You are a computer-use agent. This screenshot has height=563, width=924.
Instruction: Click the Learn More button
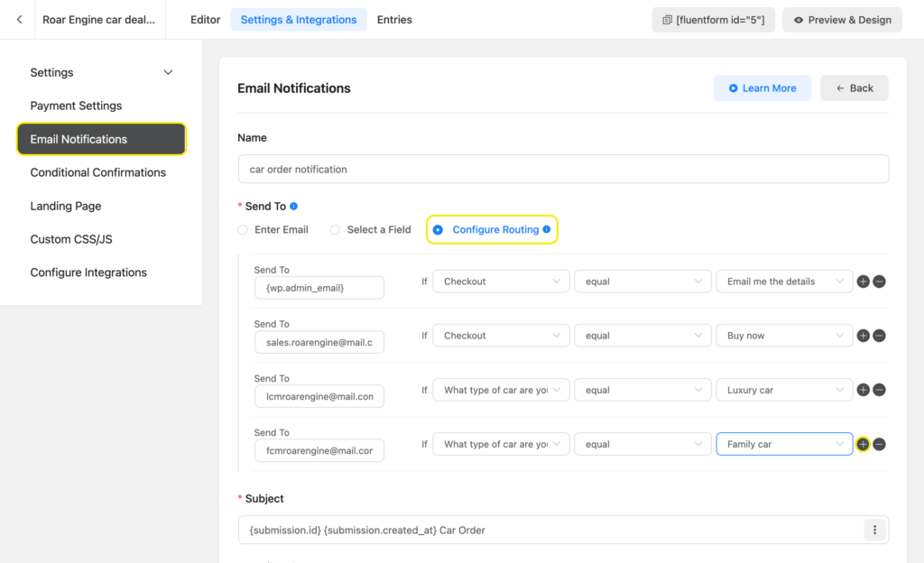tap(762, 88)
